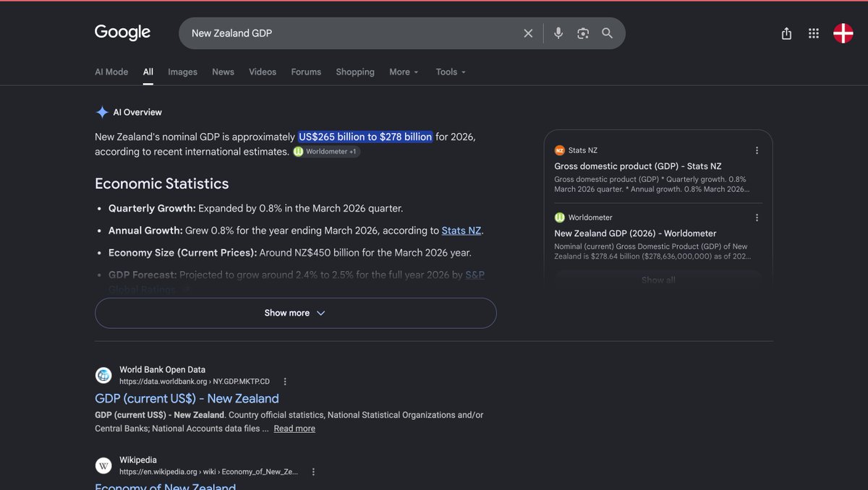
Task: Click the search input field
Action: [353, 33]
